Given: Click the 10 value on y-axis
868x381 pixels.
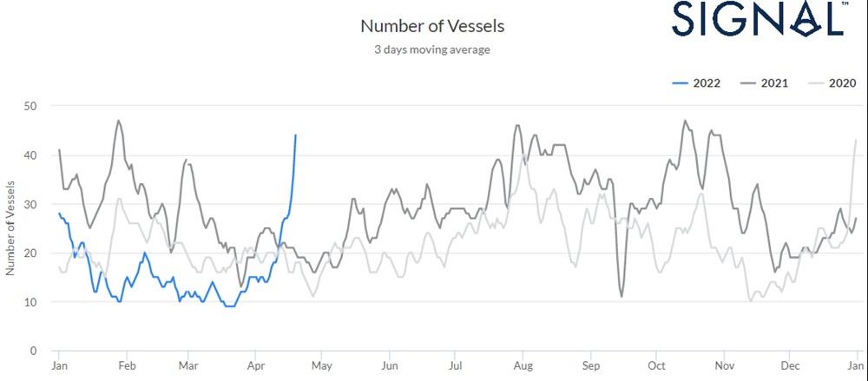Looking at the screenshot, I should tap(31, 302).
